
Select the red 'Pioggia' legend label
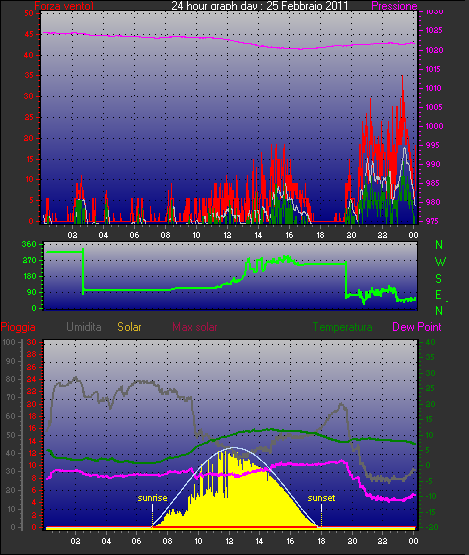point(18,327)
